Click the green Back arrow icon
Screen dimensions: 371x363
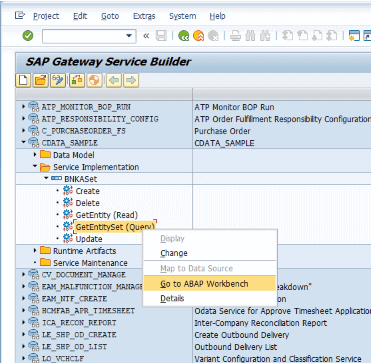coord(184,36)
